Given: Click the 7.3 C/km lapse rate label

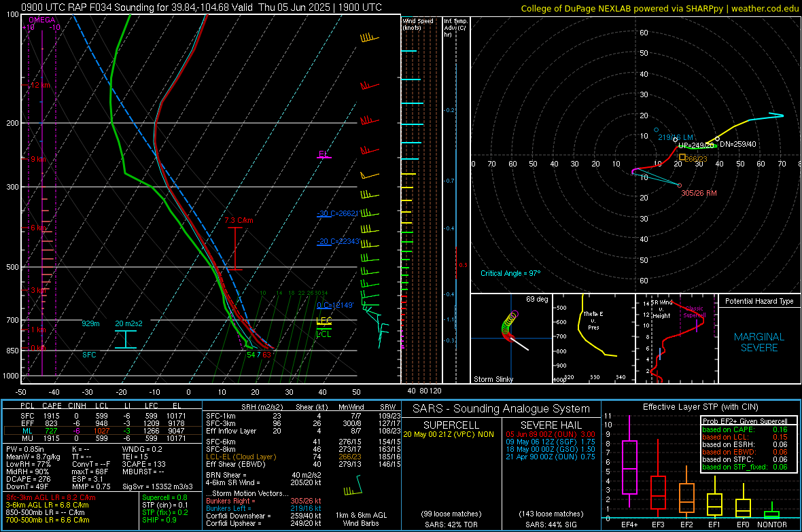Looking at the screenshot, I should [239, 220].
